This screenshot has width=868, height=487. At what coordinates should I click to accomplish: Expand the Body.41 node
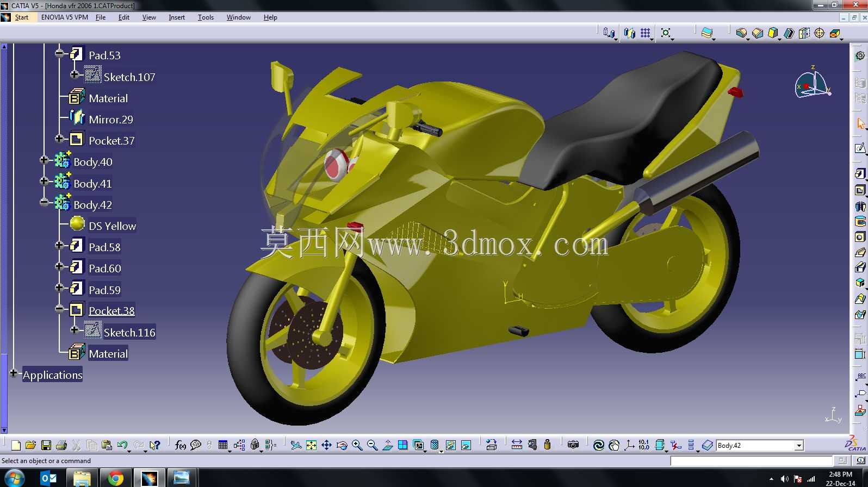(x=44, y=180)
